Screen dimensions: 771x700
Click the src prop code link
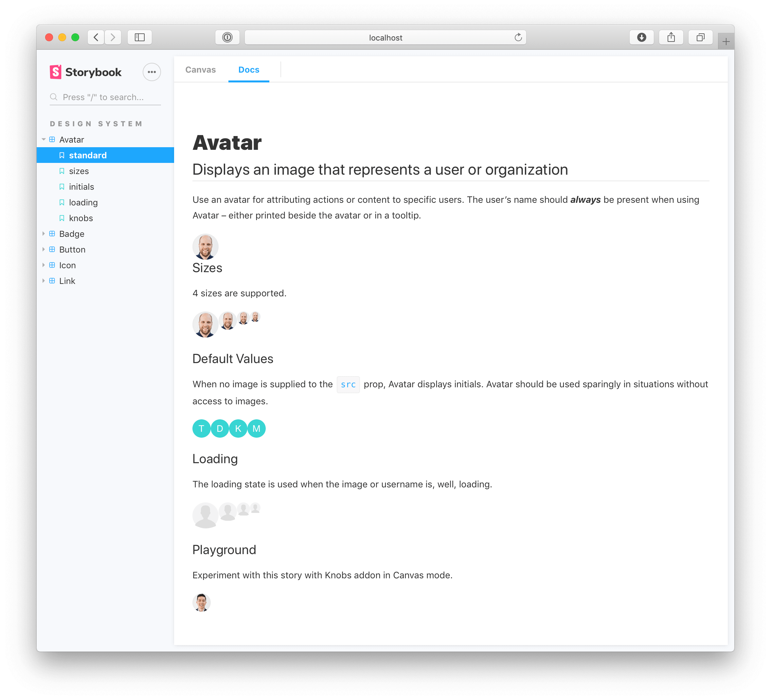(x=348, y=385)
